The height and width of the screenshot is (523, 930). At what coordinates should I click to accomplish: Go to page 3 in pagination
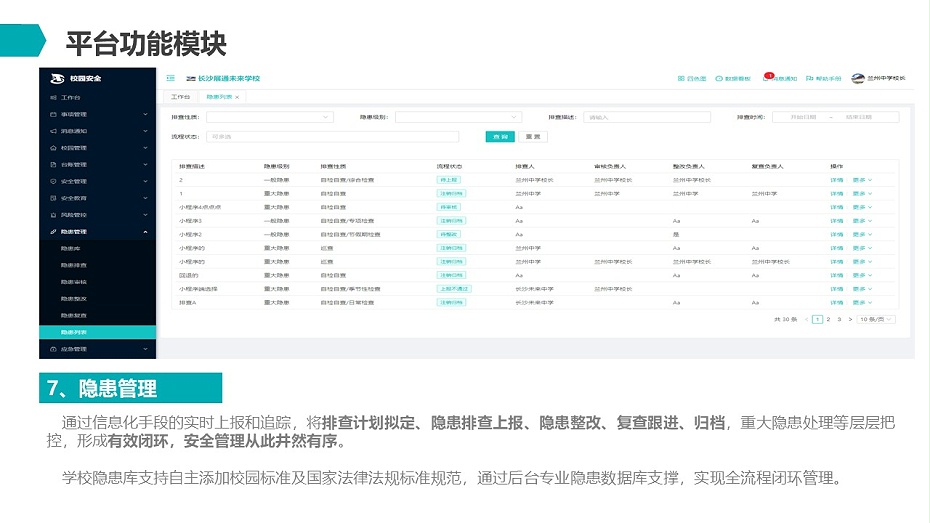click(839, 320)
